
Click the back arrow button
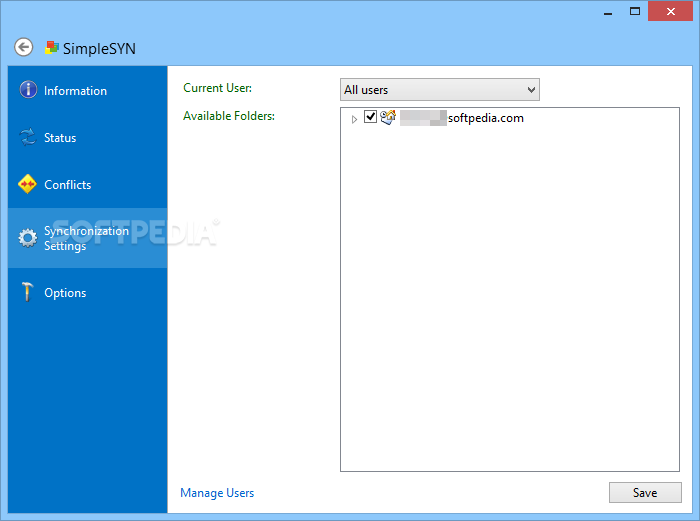[24, 47]
